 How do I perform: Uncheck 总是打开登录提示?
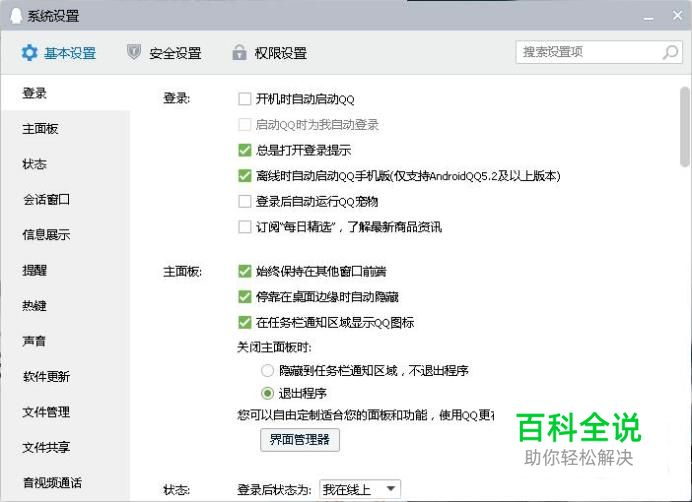pyautogui.click(x=244, y=150)
